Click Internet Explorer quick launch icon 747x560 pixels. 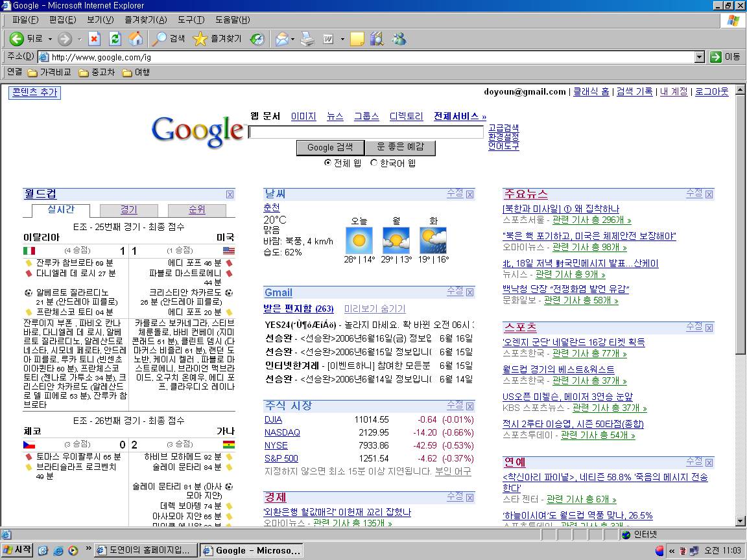[x=58, y=550]
